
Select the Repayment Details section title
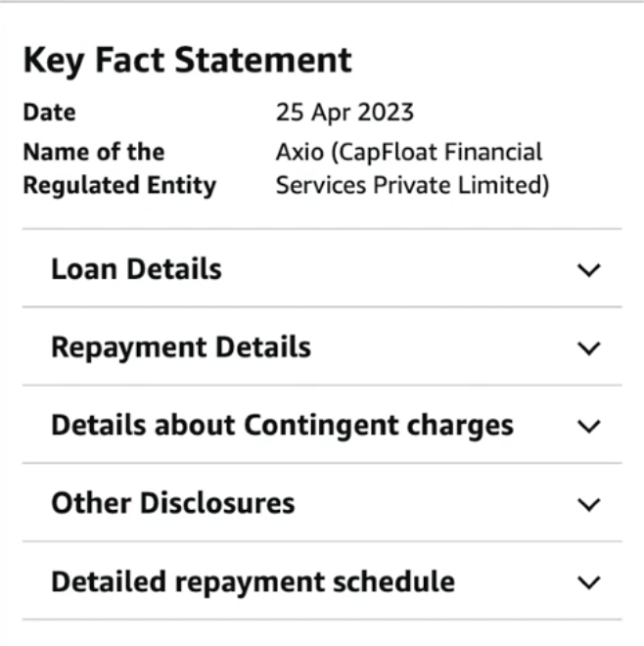pyautogui.click(x=181, y=347)
